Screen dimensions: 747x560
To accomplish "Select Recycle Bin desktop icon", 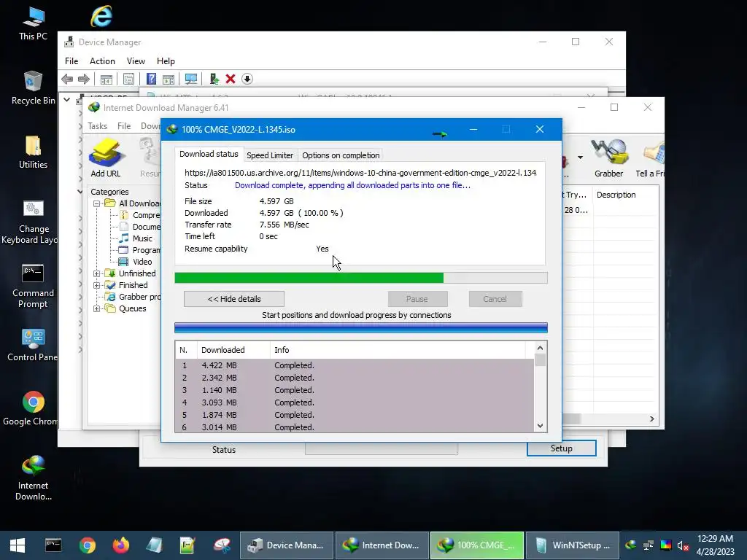I will click(33, 87).
